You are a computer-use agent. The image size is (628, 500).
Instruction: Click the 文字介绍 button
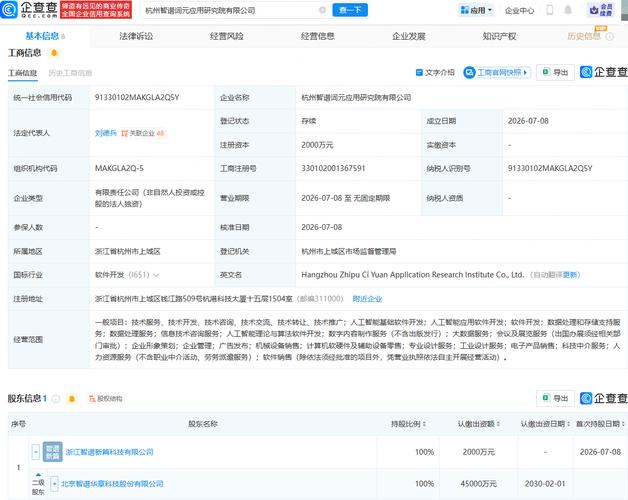point(435,73)
